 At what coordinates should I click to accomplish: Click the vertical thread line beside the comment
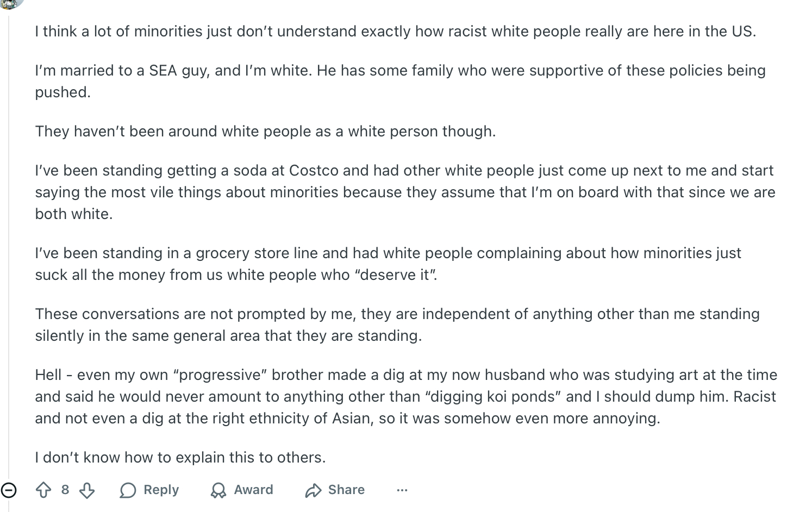tap(9, 245)
